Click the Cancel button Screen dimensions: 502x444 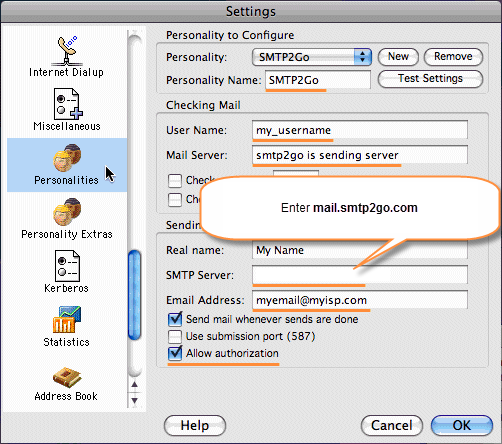click(x=392, y=425)
